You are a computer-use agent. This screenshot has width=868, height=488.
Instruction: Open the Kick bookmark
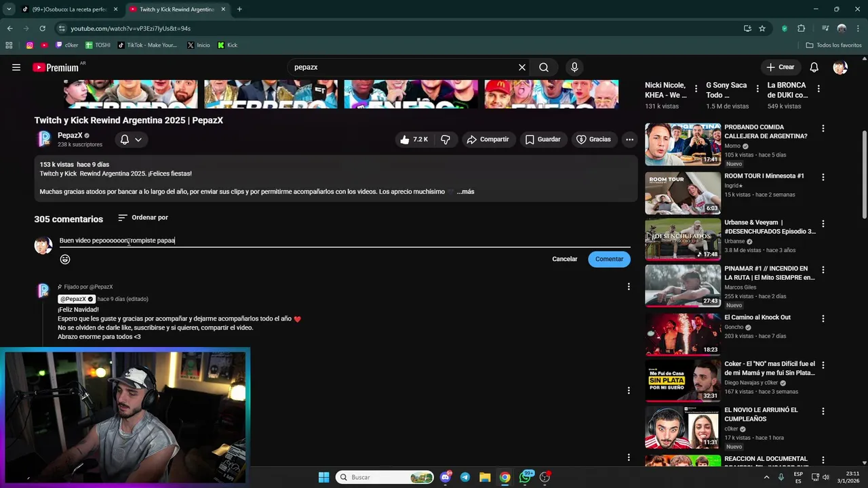pyautogui.click(x=227, y=45)
